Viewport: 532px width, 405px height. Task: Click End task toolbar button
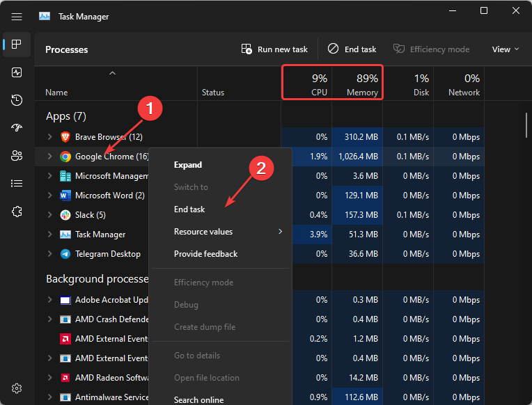point(352,49)
